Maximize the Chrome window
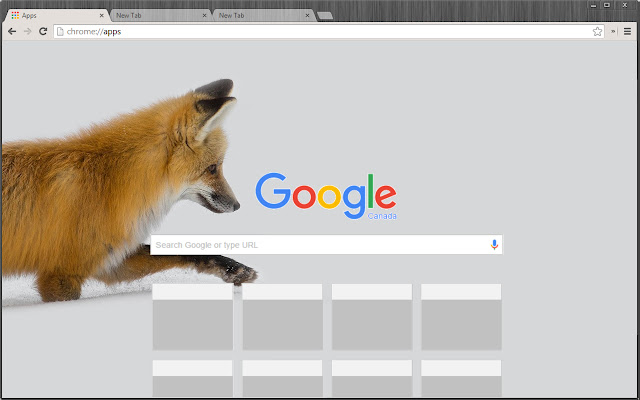The height and width of the screenshot is (400, 640). (x=607, y=5)
